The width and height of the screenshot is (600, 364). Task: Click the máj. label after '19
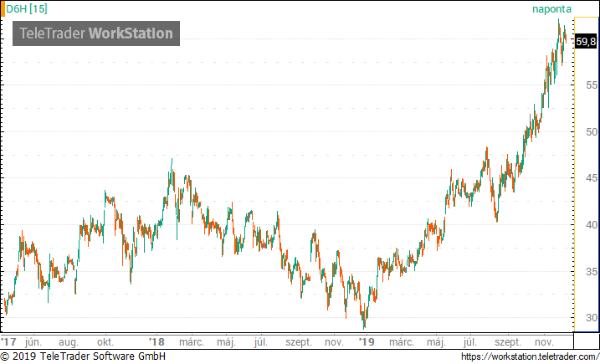436,342
